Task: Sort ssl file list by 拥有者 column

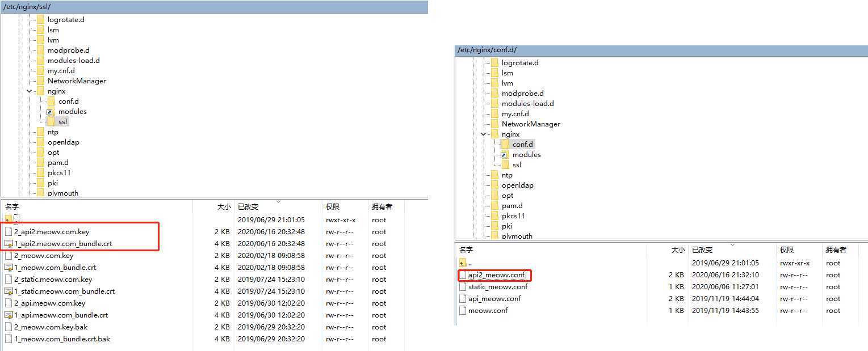Action: coord(386,207)
